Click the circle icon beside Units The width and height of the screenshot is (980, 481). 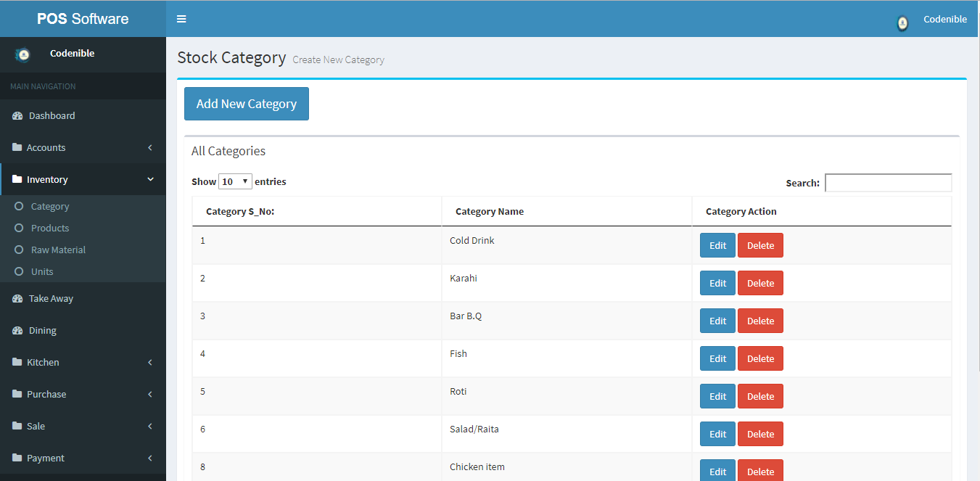pos(20,271)
